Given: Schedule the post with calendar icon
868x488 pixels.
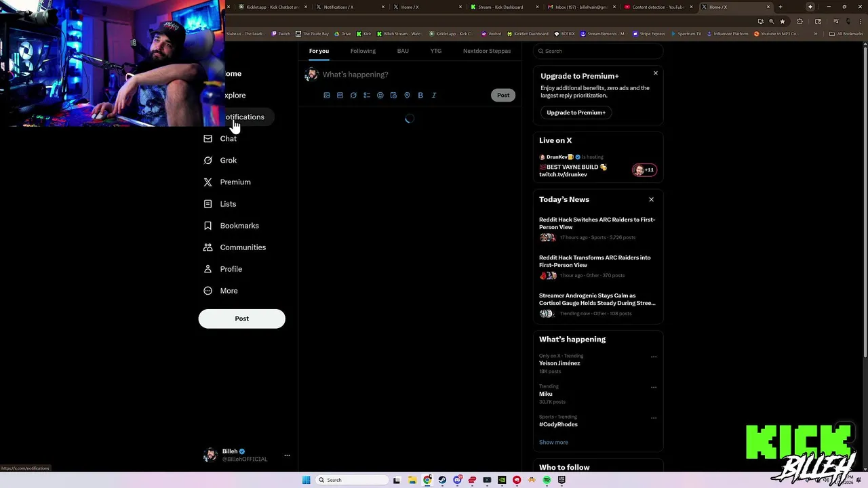Looking at the screenshot, I should [393, 96].
